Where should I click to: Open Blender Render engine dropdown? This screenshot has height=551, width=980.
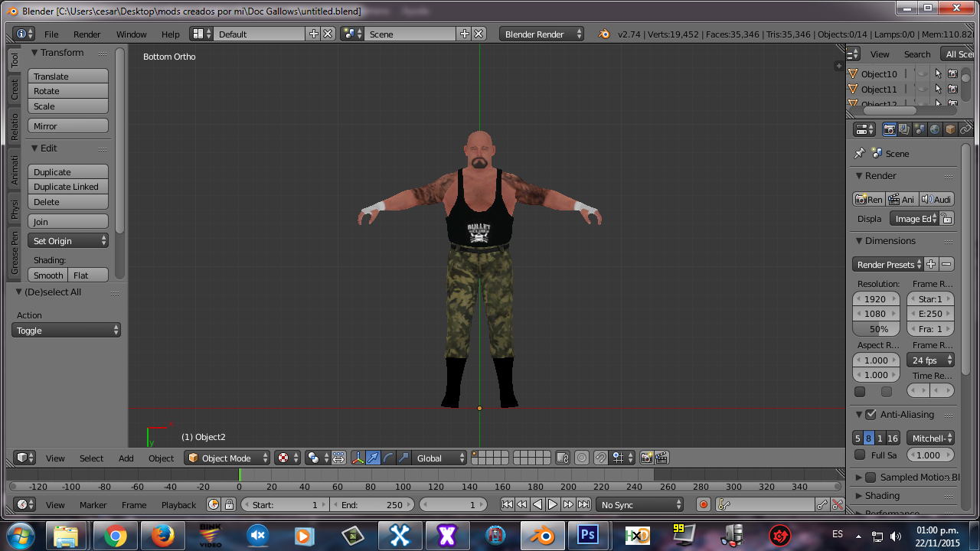click(x=541, y=34)
